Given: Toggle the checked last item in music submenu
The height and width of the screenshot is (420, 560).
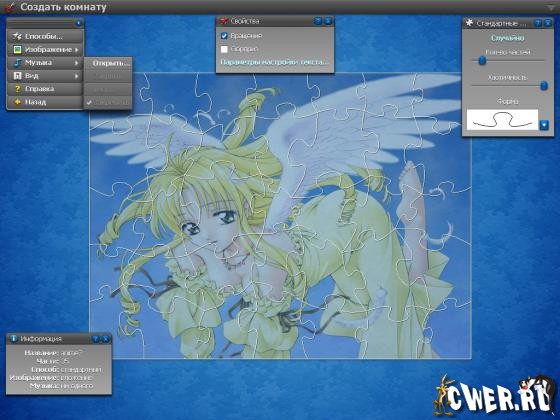Looking at the screenshot, I should (108, 102).
